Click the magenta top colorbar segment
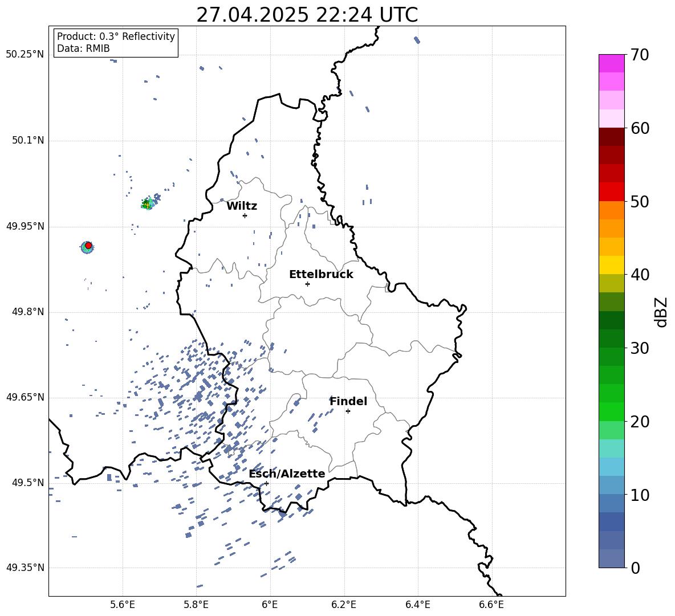Screen dimensions: 675x616 611,63
